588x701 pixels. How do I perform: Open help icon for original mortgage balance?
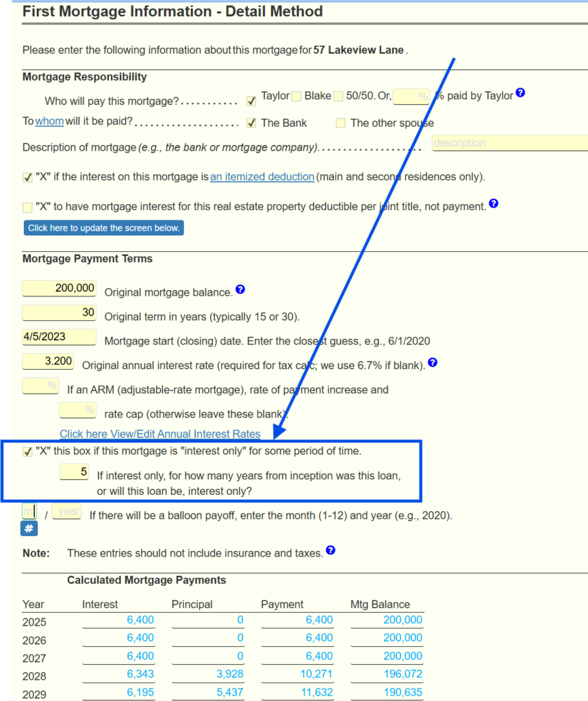240,290
